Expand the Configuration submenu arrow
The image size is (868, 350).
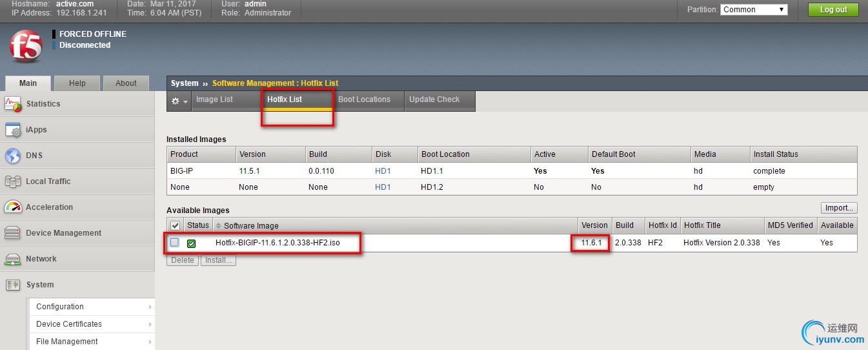150,307
